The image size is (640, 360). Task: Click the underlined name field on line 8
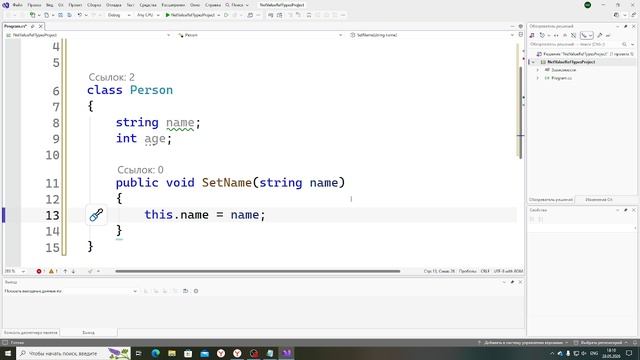click(180, 122)
